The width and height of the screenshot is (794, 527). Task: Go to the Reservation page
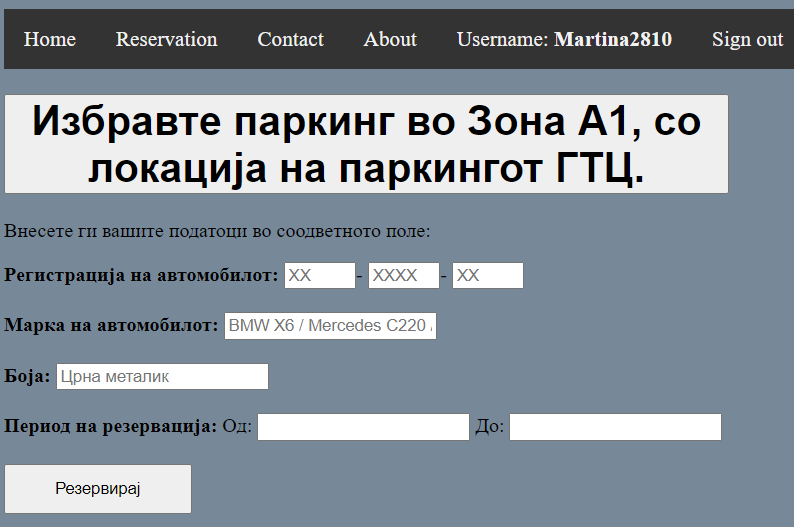166,39
